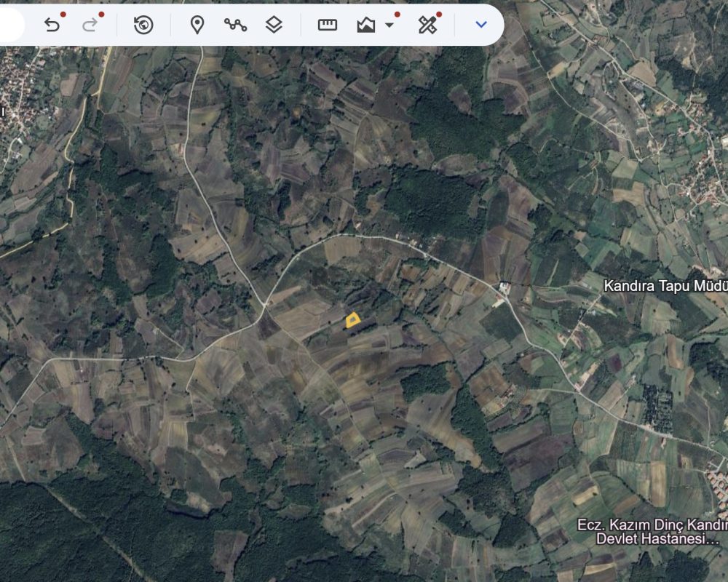The height and width of the screenshot is (582, 728).
Task: Open the historical imagery clock icon
Action: [x=143, y=25]
